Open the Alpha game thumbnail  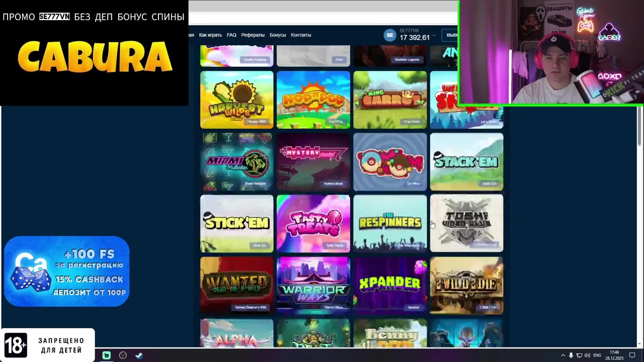(236, 333)
